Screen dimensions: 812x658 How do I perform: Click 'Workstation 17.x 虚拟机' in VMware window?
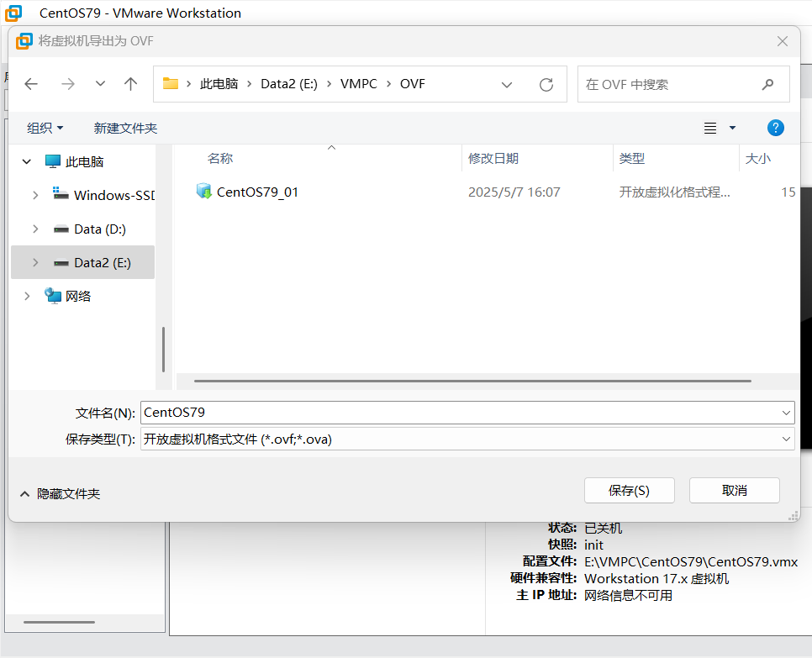[x=656, y=578]
